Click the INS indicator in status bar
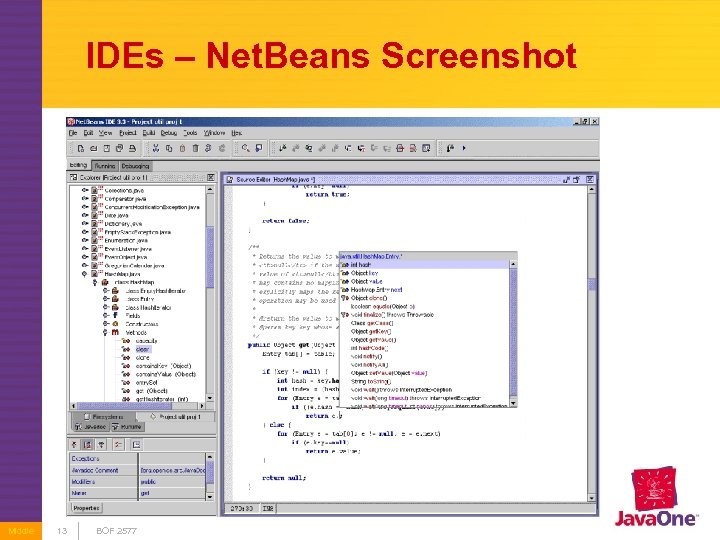The height and width of the screenshot is (540, 720). 268,508
